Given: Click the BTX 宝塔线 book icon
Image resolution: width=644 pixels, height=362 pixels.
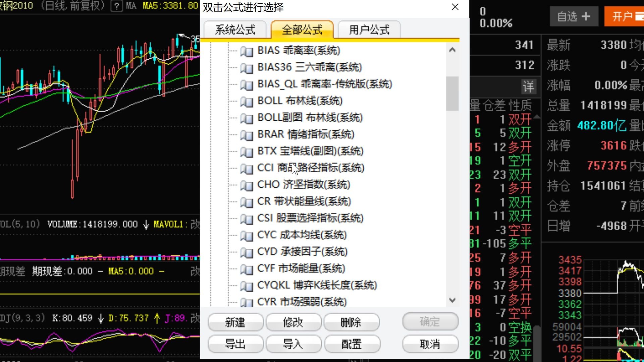Looking at the screenshot, I should tap(247, 152).
